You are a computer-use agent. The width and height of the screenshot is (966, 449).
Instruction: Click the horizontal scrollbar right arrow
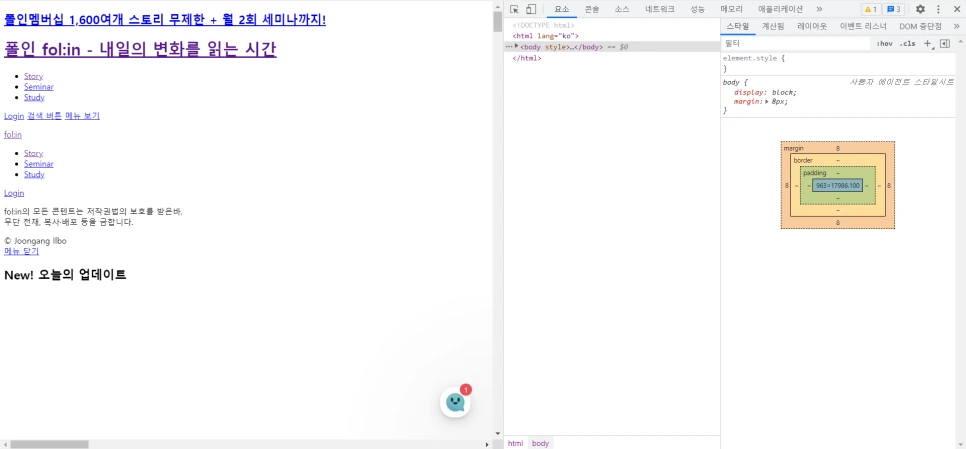[487, 444]
